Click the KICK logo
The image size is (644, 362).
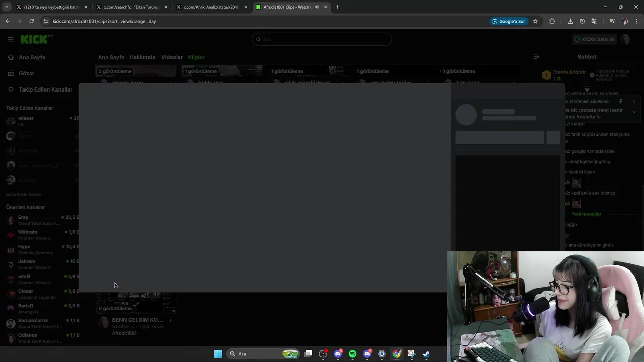37,39
